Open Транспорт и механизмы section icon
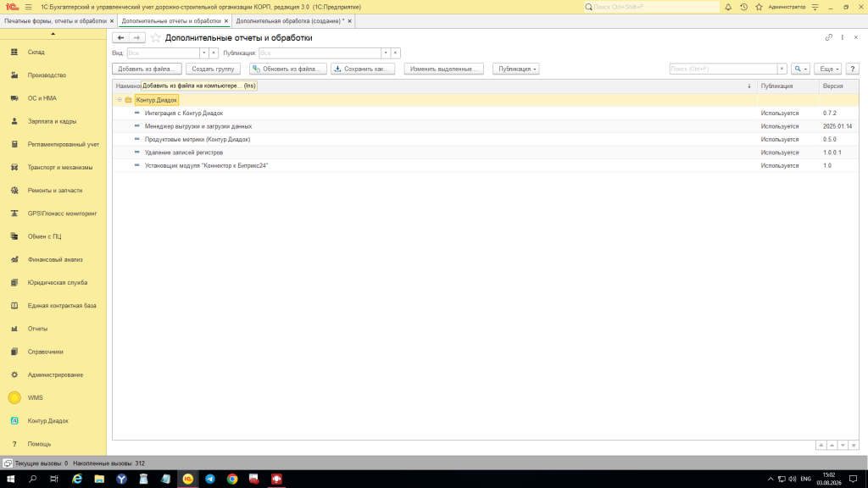The height and width of the screenshot is (488, 868). click(14, 167)
